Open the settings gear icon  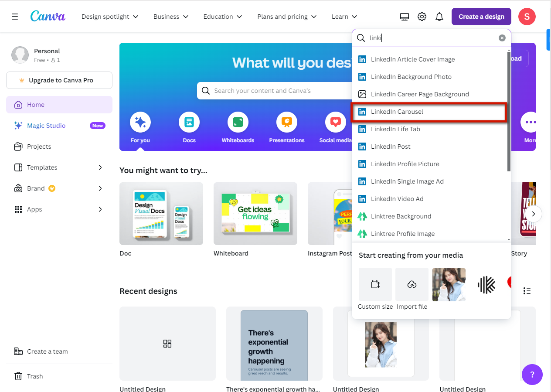422,17
